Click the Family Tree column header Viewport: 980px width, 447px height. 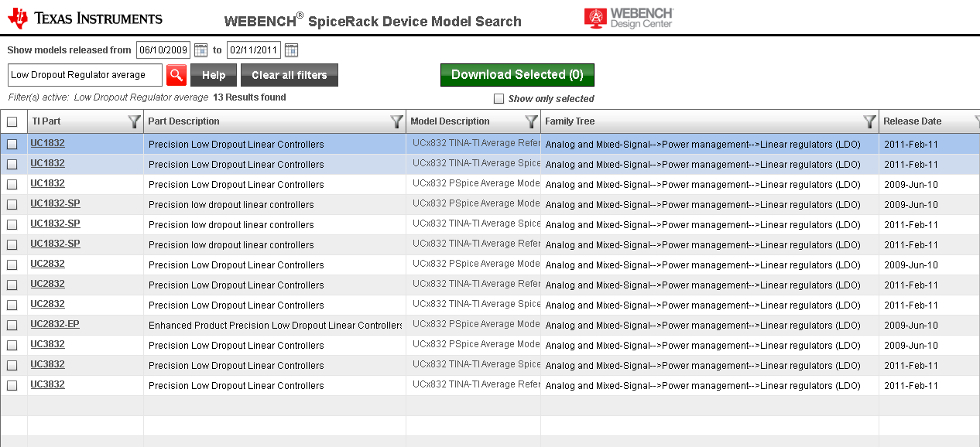click(570, 121)
